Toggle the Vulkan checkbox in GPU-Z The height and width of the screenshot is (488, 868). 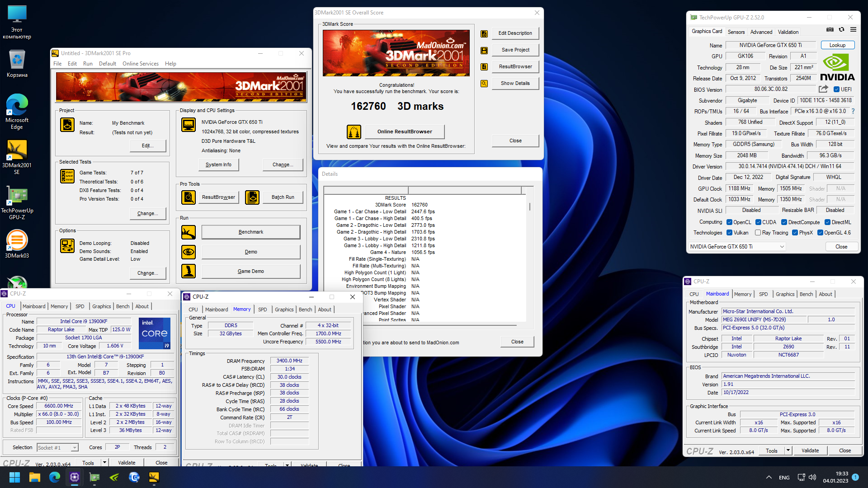click(729, 233)
